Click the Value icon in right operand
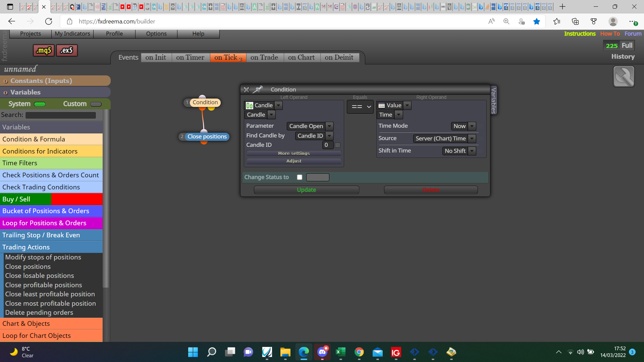Screen dimensions: 644x362 click(382, 106)
